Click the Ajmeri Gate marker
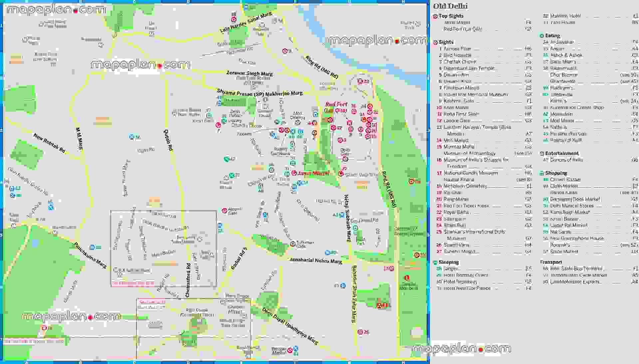 (x=224, y=211)
